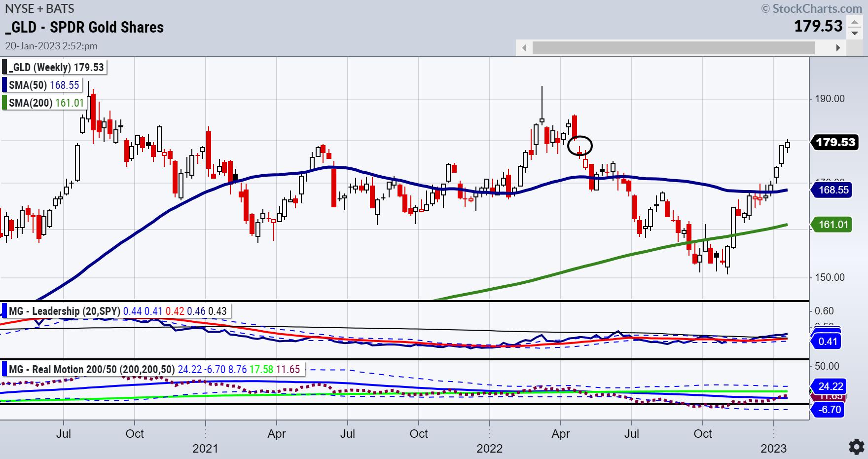Click the black circle annotation on chart

[580, 146]
